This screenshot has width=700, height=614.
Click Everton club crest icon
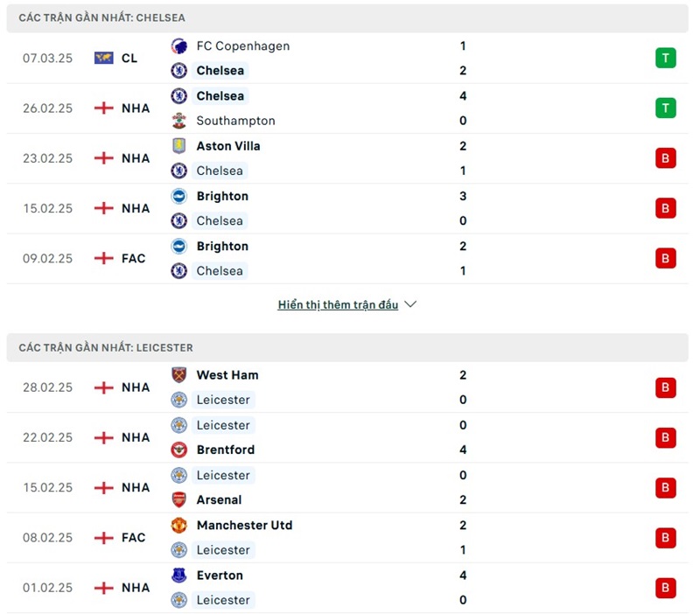click(x=179, y=576)
